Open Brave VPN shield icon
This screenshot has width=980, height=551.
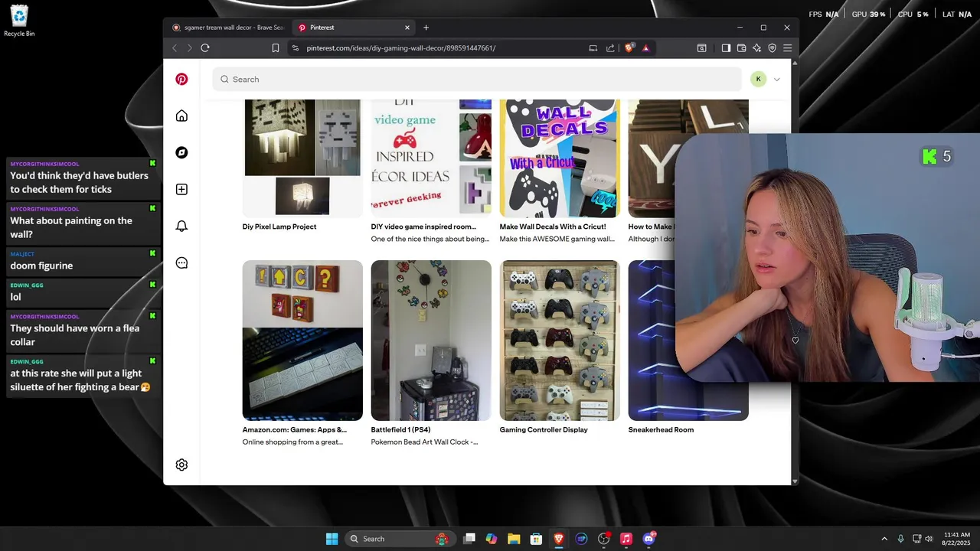click(772, 47)
